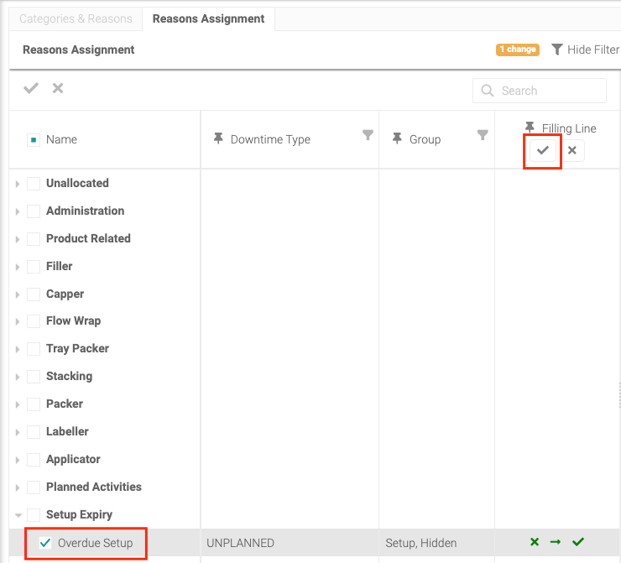The image size is (621, 563).
Task: Click the Filling Line unassign-all X button
Action: (x=572, y=151)
